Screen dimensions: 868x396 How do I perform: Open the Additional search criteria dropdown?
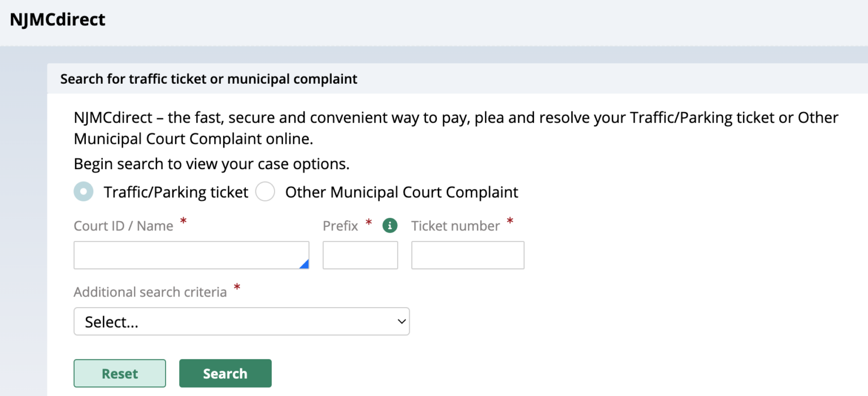pyautogui.click(x=241, y=321)
